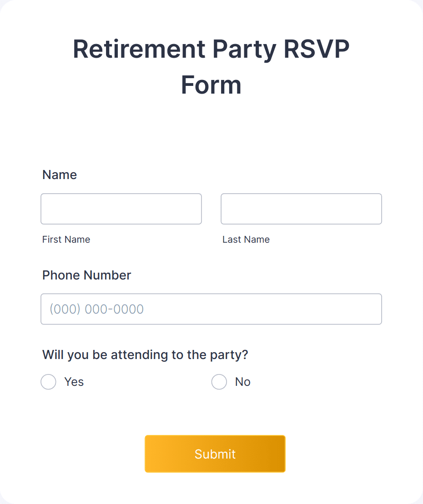This screenshot has width=423, height=504.
Task: Click the attendance question text
Action: (145, 354)
